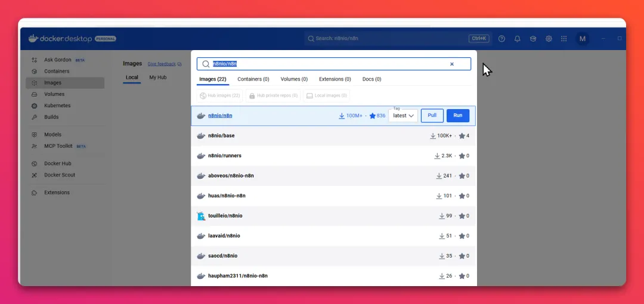Open the Learning center graduation cap icon
The width and height of the screenshot is (644, 304).
(x=533, y=39)
